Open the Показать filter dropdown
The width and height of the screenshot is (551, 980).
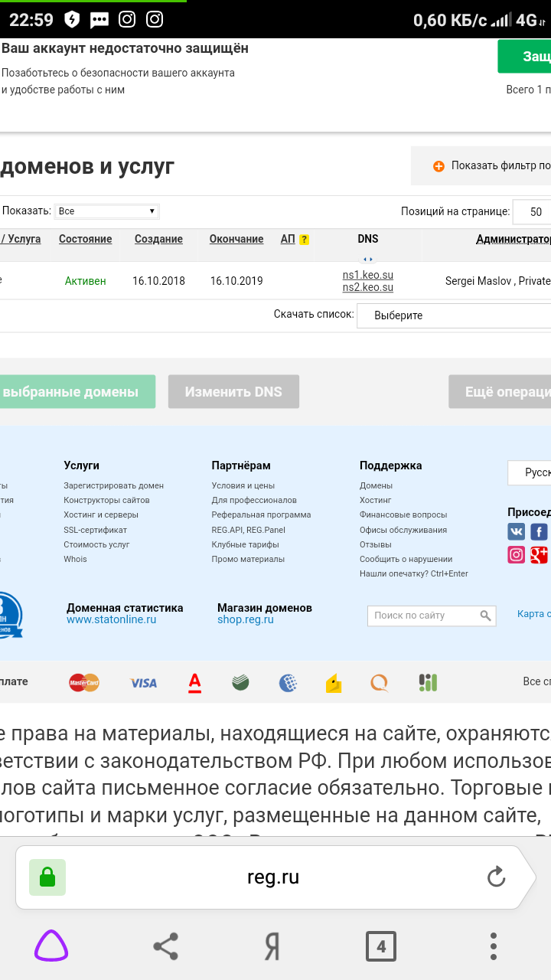tap(106, 211)
